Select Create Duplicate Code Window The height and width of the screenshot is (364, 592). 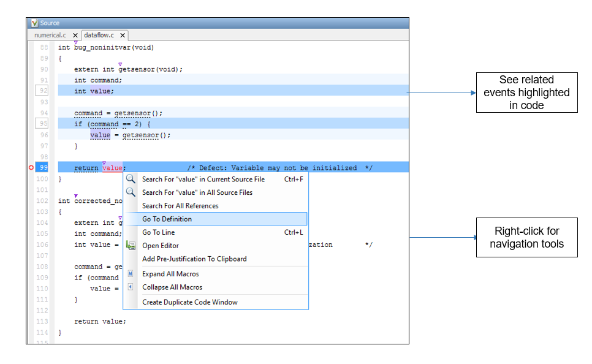190,302
